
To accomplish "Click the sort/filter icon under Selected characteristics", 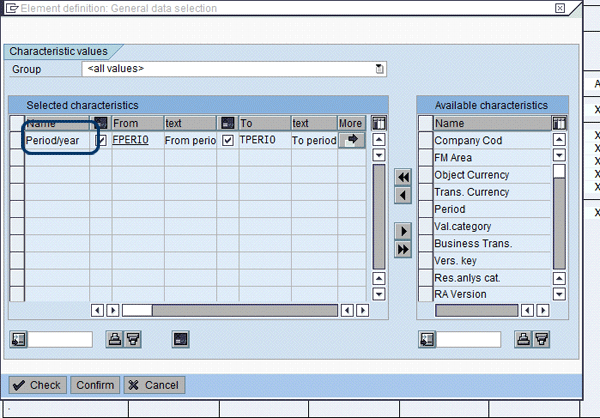I will point(133,340).
